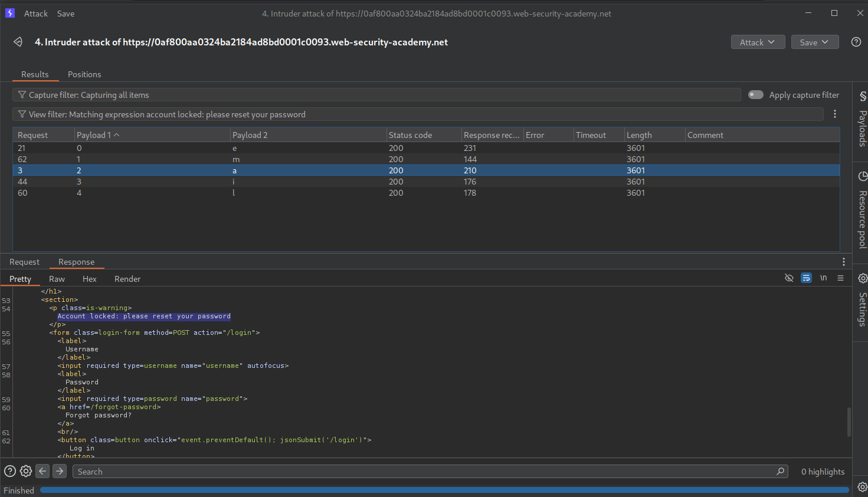Open Settings side panel gear

(862, 278)
